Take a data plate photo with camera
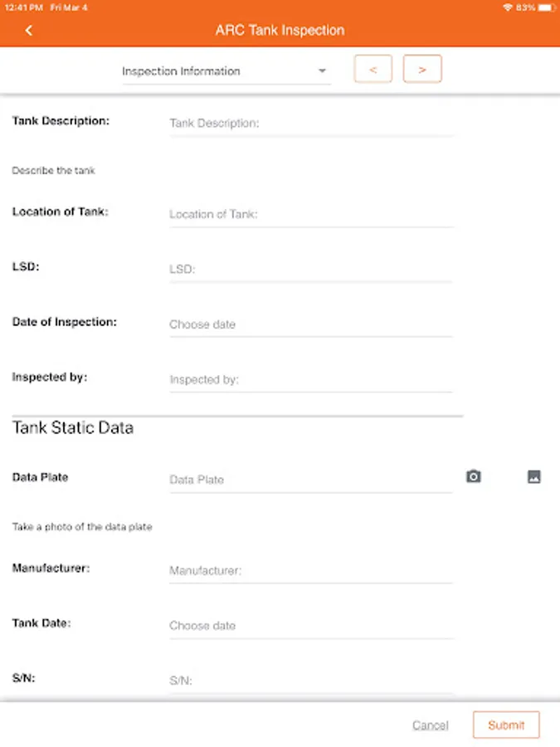Screen dimensions: 560x747 click(x=473, y=476)
